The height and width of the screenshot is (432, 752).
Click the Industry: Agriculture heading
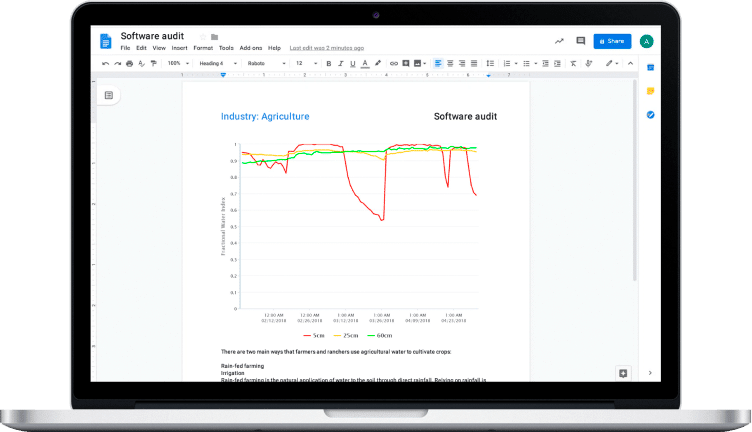point(265,117)
